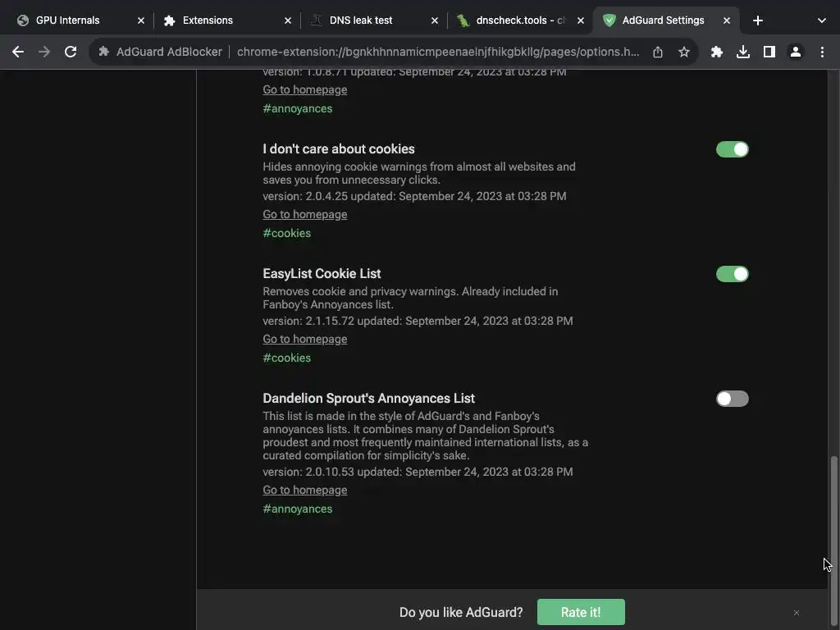Click the browser forward arrow
This screenshot has height=630, width=840.
[44, 52]
